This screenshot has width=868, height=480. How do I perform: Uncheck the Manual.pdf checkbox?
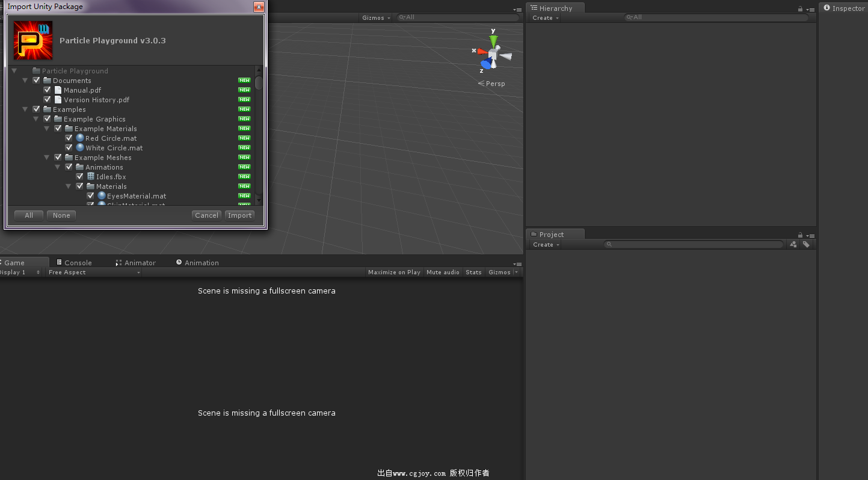pos(47,90)
